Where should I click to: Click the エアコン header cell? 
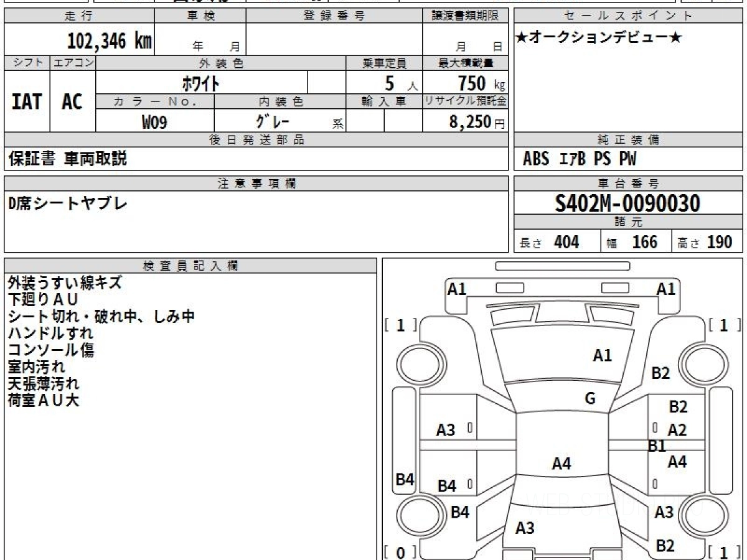pyautogui.click(x=73, y=63)
